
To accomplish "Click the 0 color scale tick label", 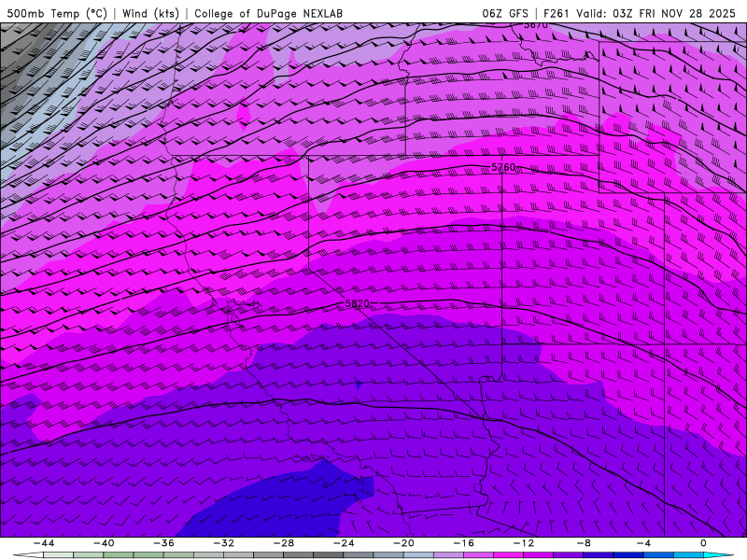I will pyautogui.click(x=704, y=543).
